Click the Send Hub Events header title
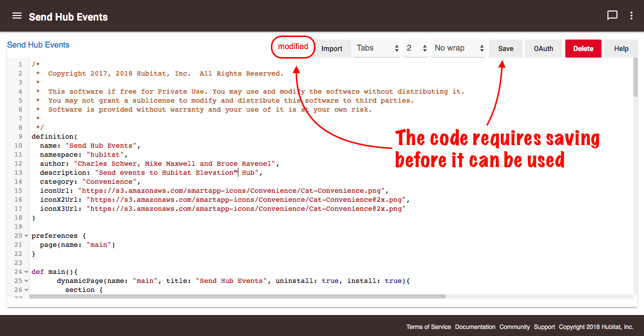Viewport: 644px width, 336px height. pos(68,17)
